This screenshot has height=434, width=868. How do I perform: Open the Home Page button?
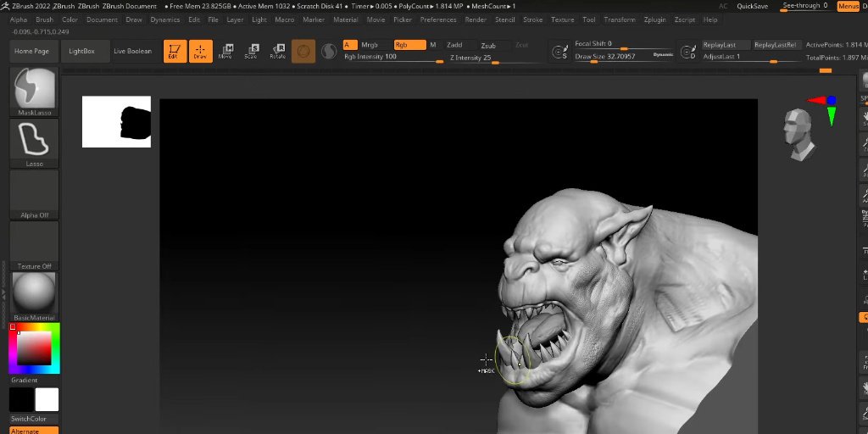tap(31, 51)
